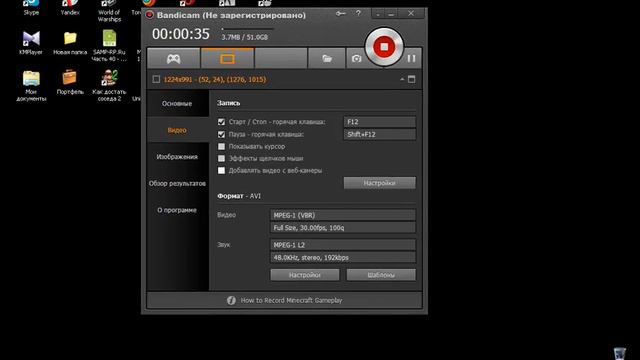This screenshot has height=360, width=640.
Task: Click the MPEG-1 L2 audio codec field
Action: click(x=343, y=245)
